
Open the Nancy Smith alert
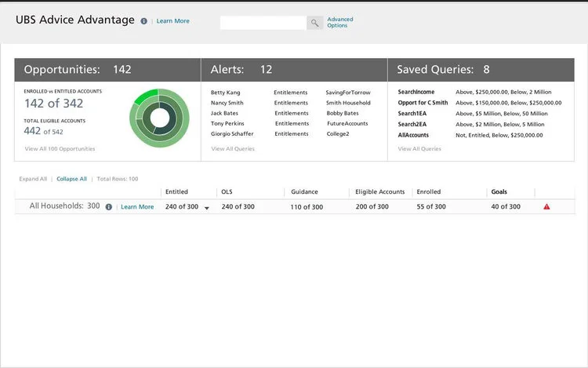tap(227, 103)
